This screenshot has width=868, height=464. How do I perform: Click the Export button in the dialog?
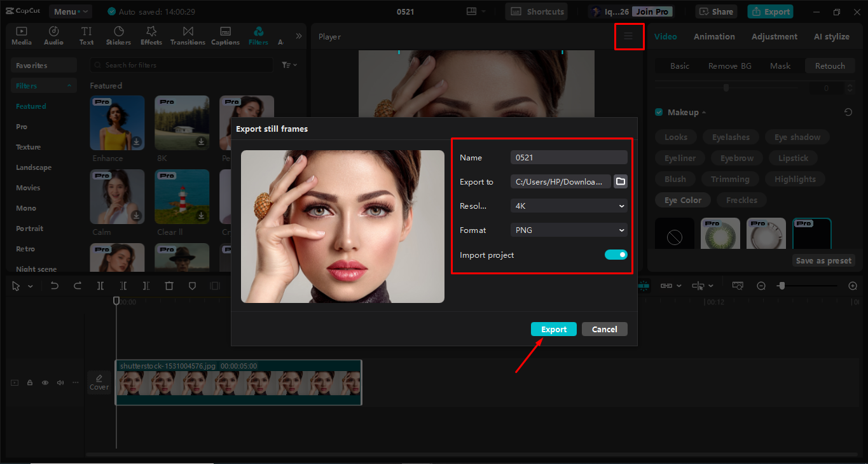pyautogui.click(x=553, y=329)
